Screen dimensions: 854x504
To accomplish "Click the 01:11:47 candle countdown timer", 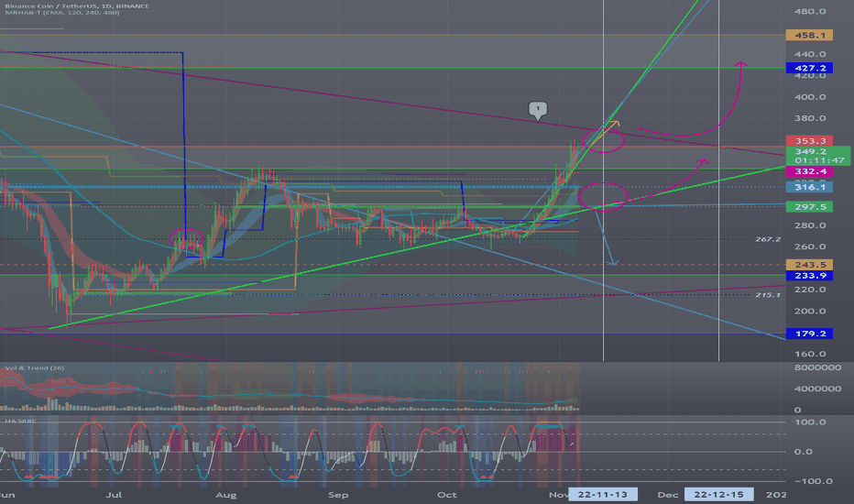I will 820,160.
